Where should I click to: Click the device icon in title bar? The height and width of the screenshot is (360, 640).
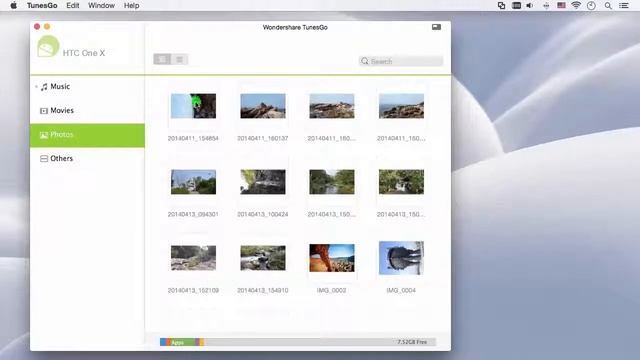tap(436, 27)
